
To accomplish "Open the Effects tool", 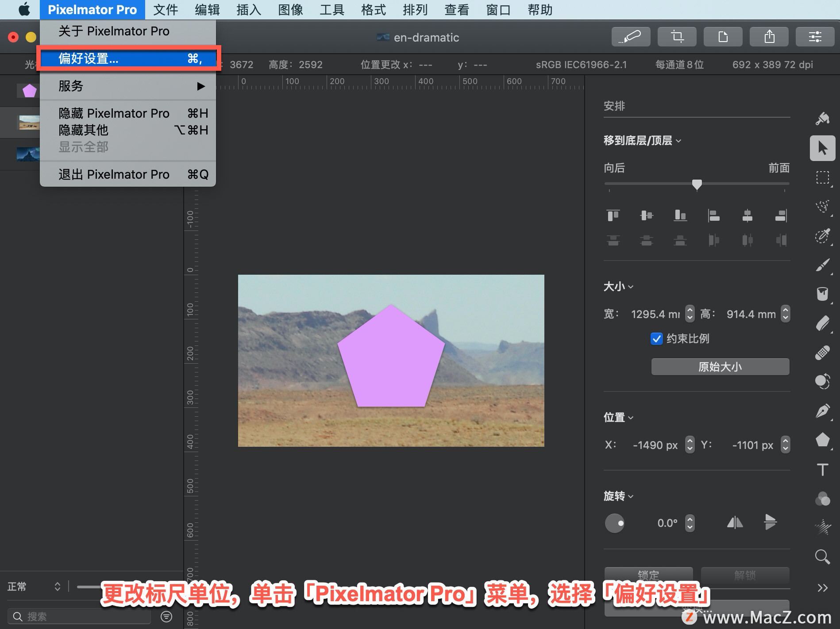I will pyautogui.click(x=822, y=527).
